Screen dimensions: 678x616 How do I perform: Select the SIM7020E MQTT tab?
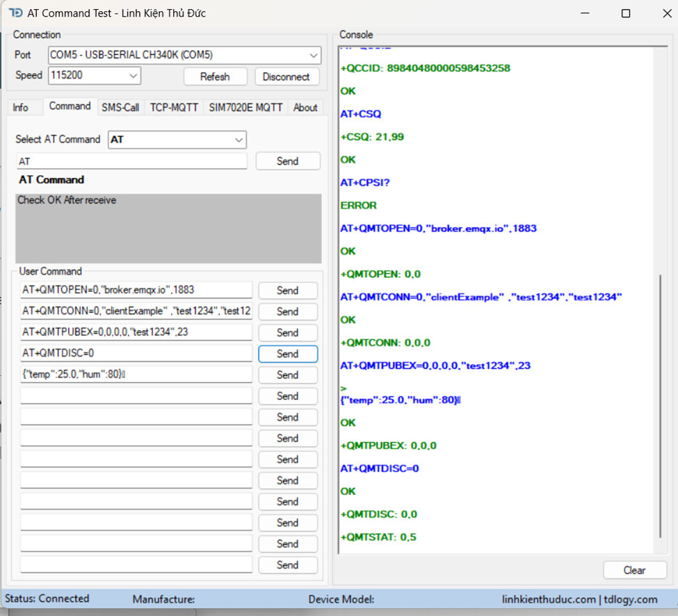245,107
